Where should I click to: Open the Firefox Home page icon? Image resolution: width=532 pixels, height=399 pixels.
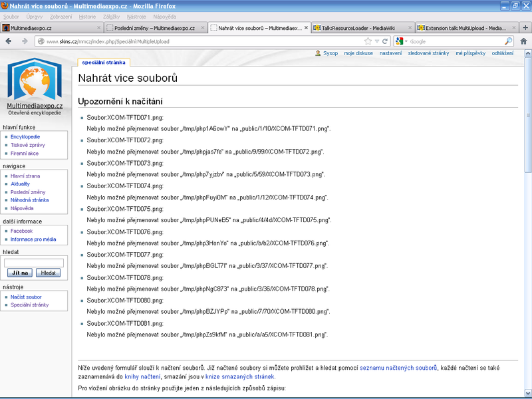coord(523,41)
